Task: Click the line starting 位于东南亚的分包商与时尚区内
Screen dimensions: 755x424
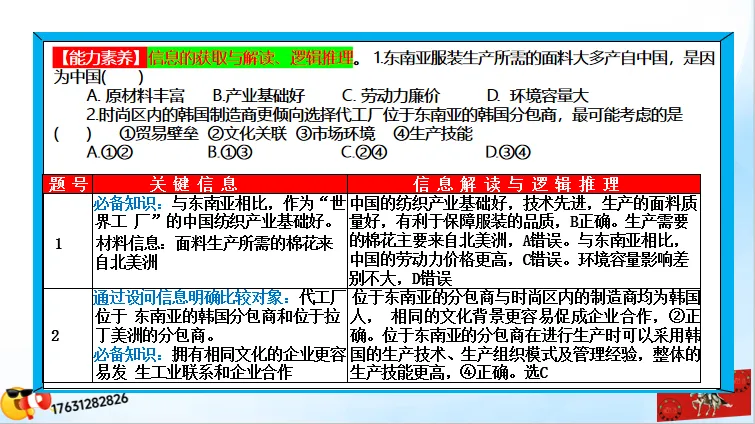Action: 525,297
